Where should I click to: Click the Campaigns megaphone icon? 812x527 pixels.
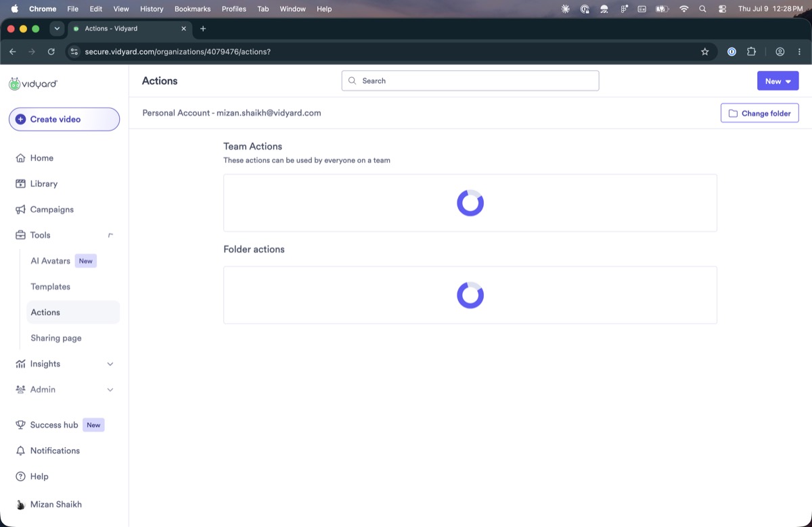click(x=20, y=209)
